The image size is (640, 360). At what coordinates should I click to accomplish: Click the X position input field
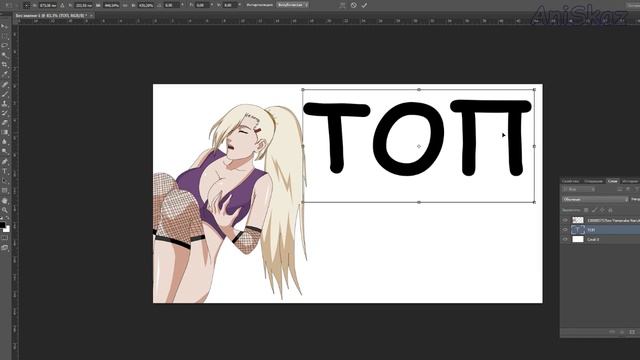48,5
